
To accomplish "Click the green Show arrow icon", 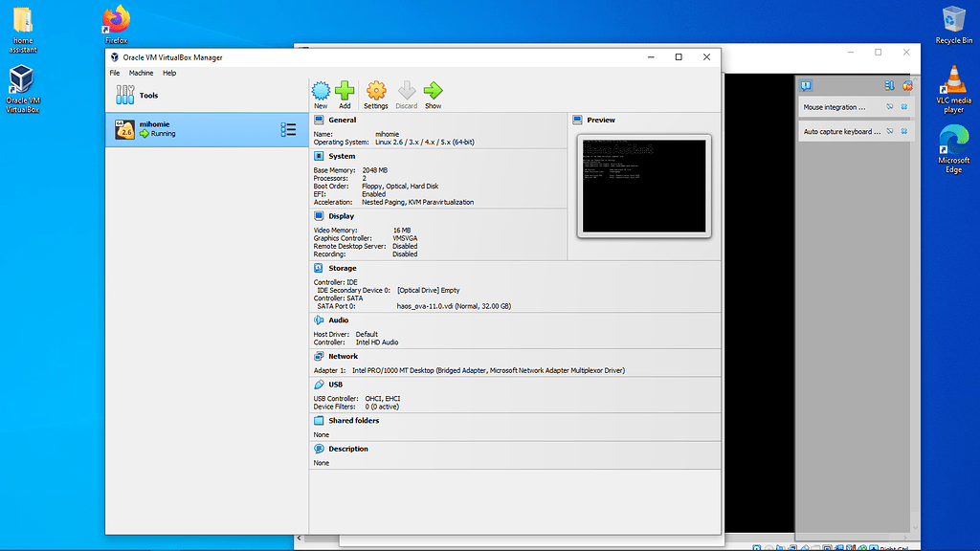I will click(x=433, y=90).
